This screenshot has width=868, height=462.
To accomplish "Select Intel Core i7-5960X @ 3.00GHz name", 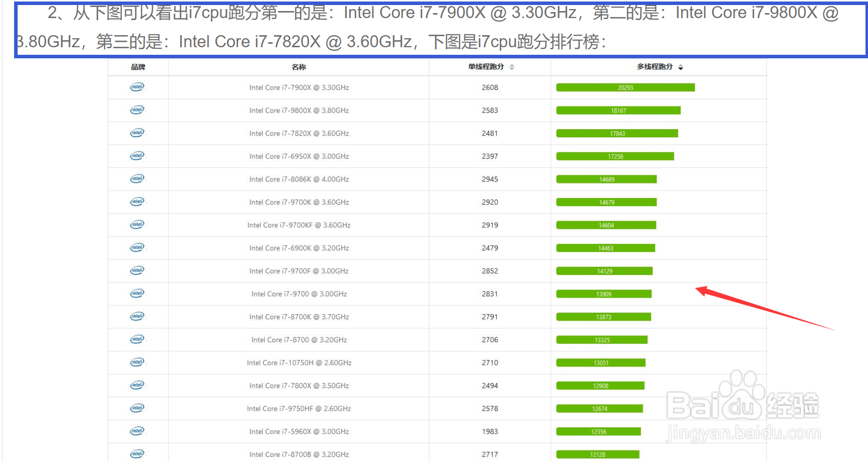I will coord(299,432).
